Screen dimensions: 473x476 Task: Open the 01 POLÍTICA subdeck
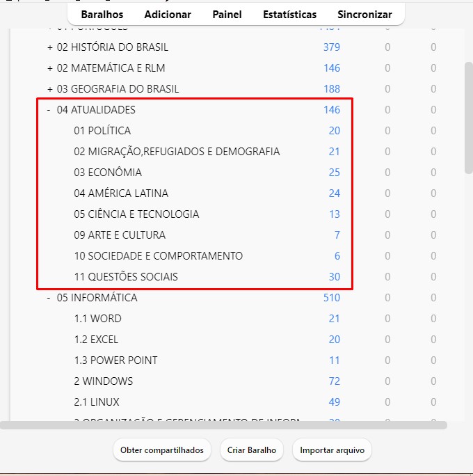coord(102,131)
